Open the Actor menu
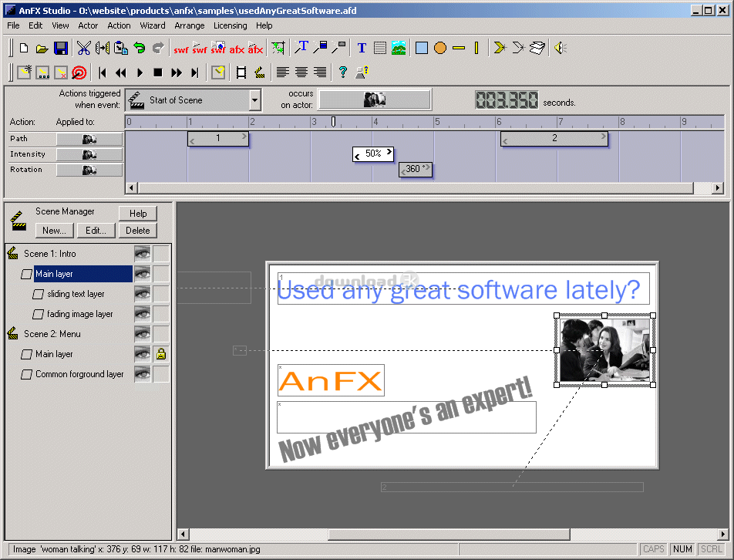Screen dimensions: 734x560 tap(88, 25)
